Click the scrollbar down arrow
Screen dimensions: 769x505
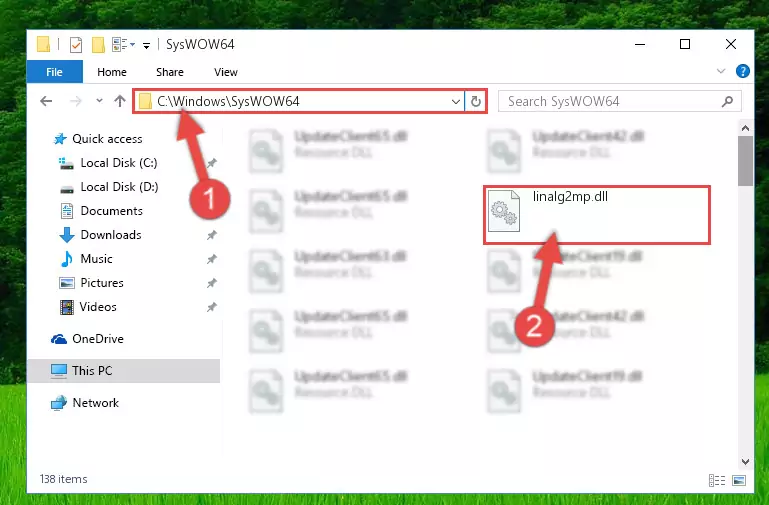pyautogui.click(x=745, y=461)
